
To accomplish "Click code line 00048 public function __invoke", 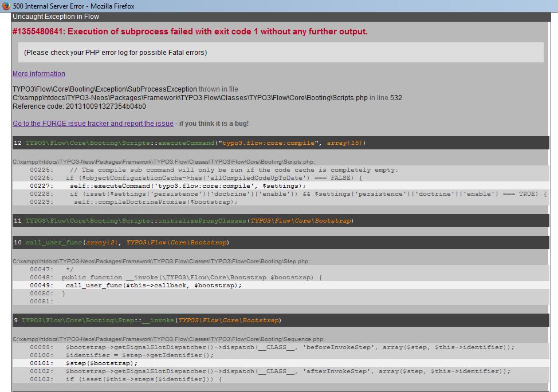I will [x=281, y=277].
